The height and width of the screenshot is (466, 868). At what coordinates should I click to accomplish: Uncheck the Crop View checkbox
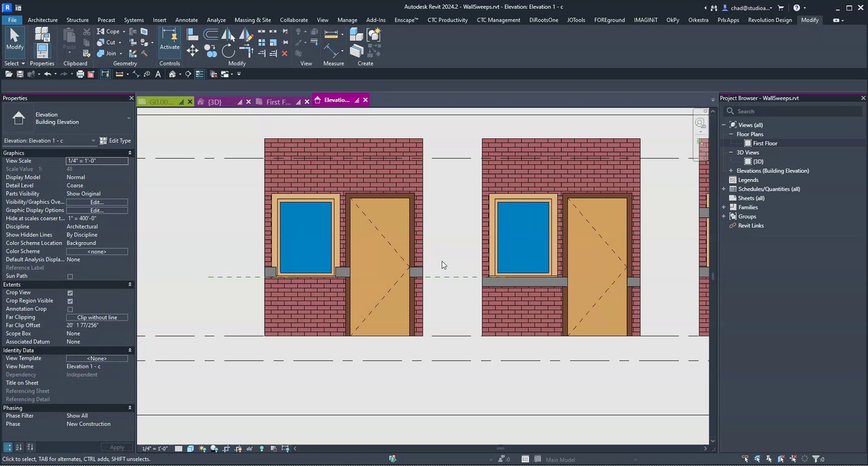pyautogui.click(x=70, y=293)
